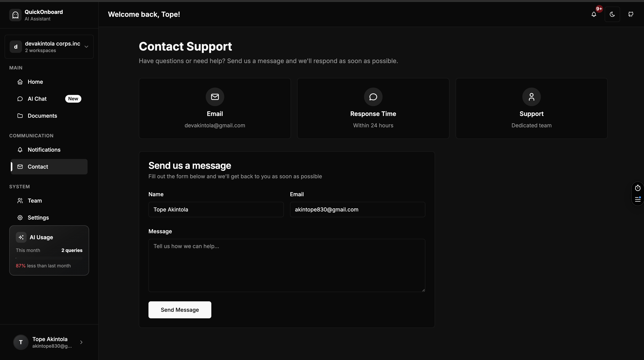
Task: Click the chat bubble icon in Response Time card
Action: pos(373,97)
